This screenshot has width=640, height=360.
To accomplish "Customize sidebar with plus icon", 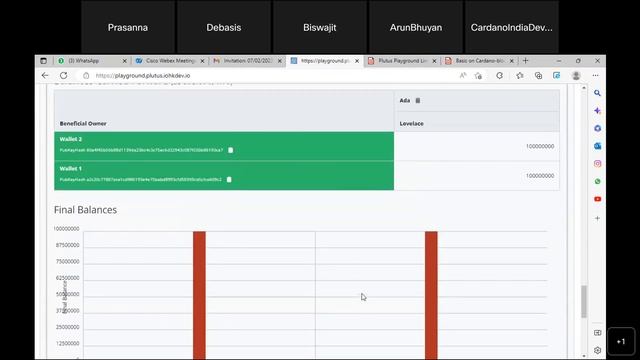I will (x=598, y=218).
